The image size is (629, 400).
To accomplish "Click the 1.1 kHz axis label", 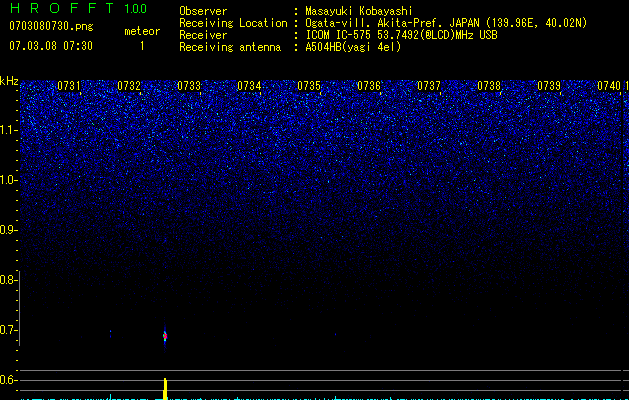I will (9, 130).
